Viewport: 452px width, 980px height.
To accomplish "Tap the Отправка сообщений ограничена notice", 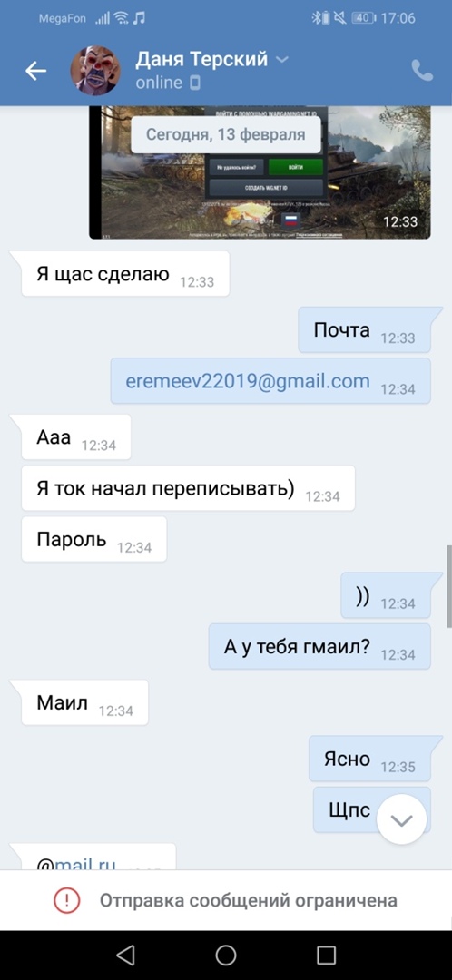I will point(248,900).
